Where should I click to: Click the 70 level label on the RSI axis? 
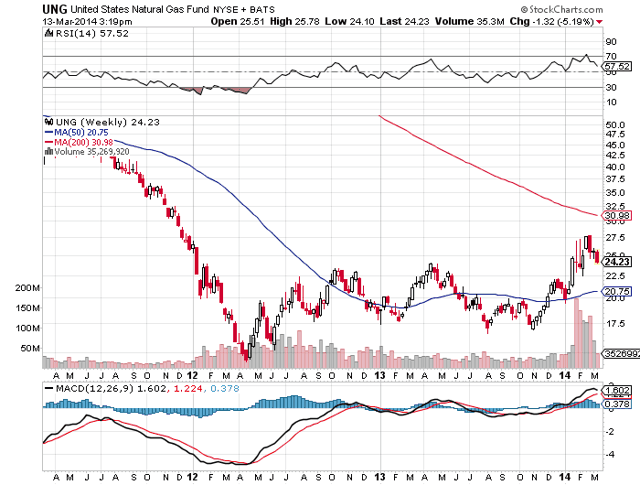coord(611,56)
